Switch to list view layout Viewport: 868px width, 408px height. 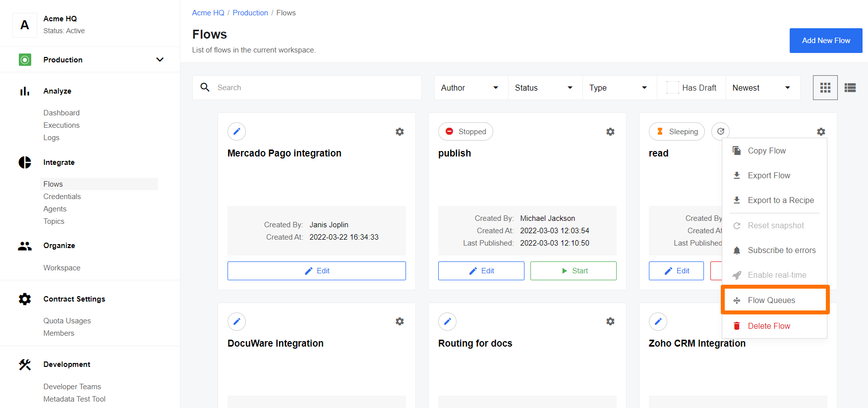pos(850,88)
